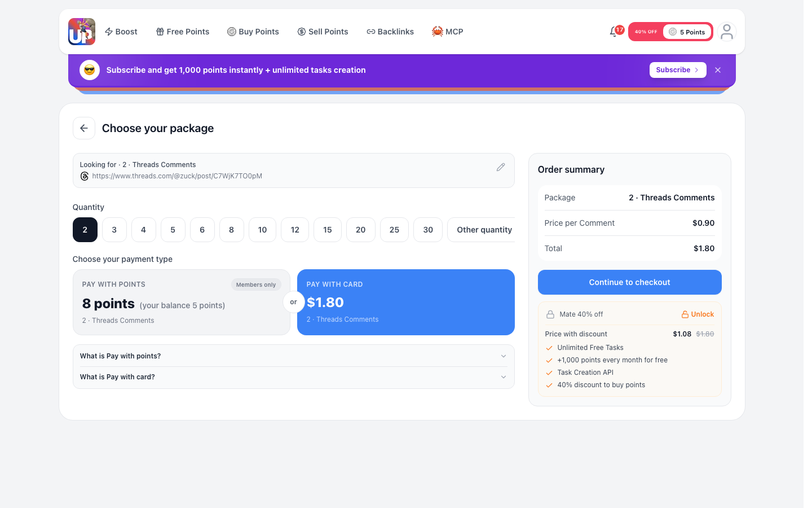The width and height of the screenshot is (812, 508).
Task: Close the subscribe promotion banner
Action: (718, 70)
